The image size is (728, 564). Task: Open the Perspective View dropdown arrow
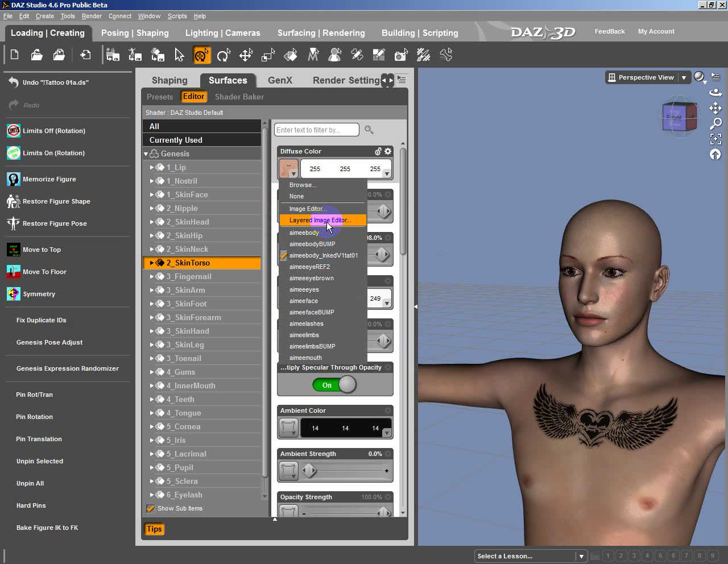click(684, 78)
